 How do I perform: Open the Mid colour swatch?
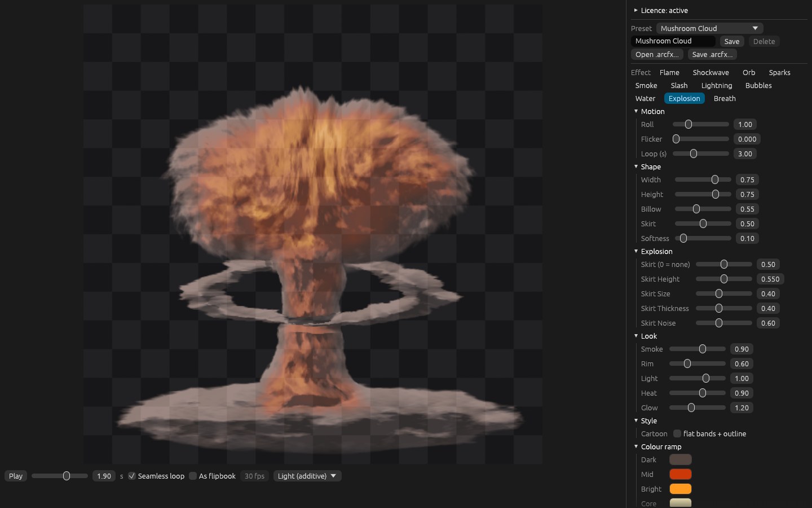tap(681, 474)
